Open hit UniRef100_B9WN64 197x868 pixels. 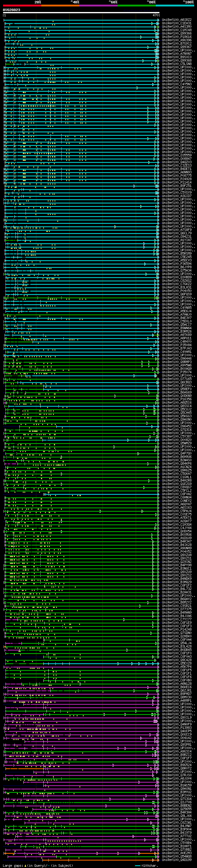177,328
